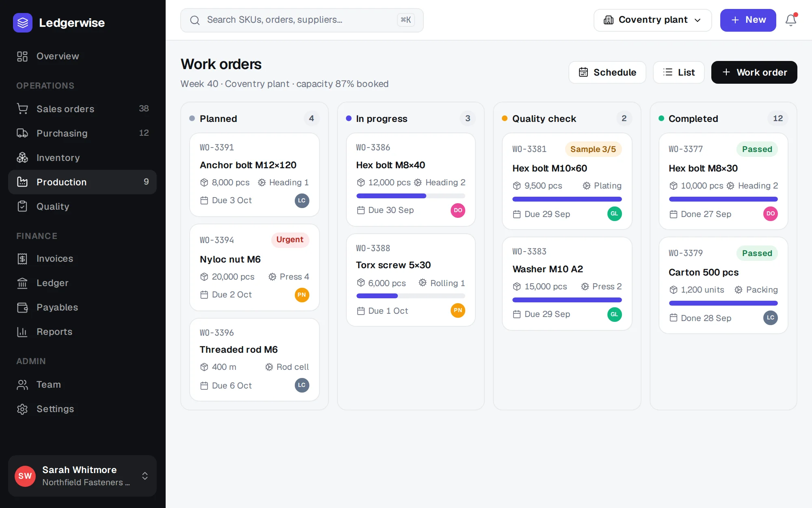Click the Planned column header
The image size is (812, 508).
pyautogui.click(x=255, y=118)
